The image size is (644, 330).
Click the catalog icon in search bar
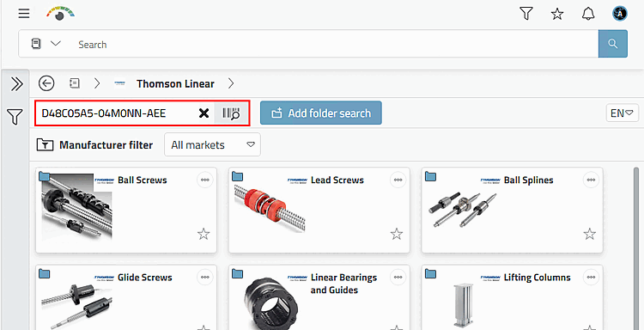(x=36, y=44)
